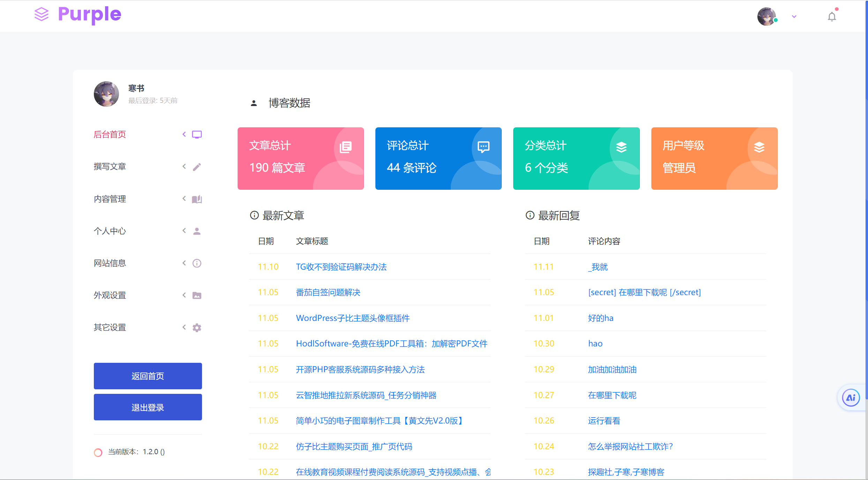
Task: Click the Purple logo layers icon
Action: 41,15
